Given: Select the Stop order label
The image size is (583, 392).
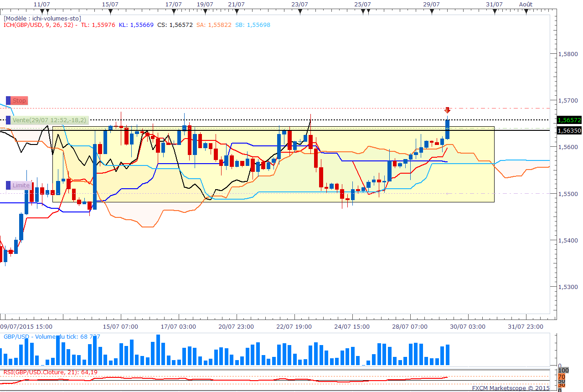Looking at the screenshot, I should [19, 100].
